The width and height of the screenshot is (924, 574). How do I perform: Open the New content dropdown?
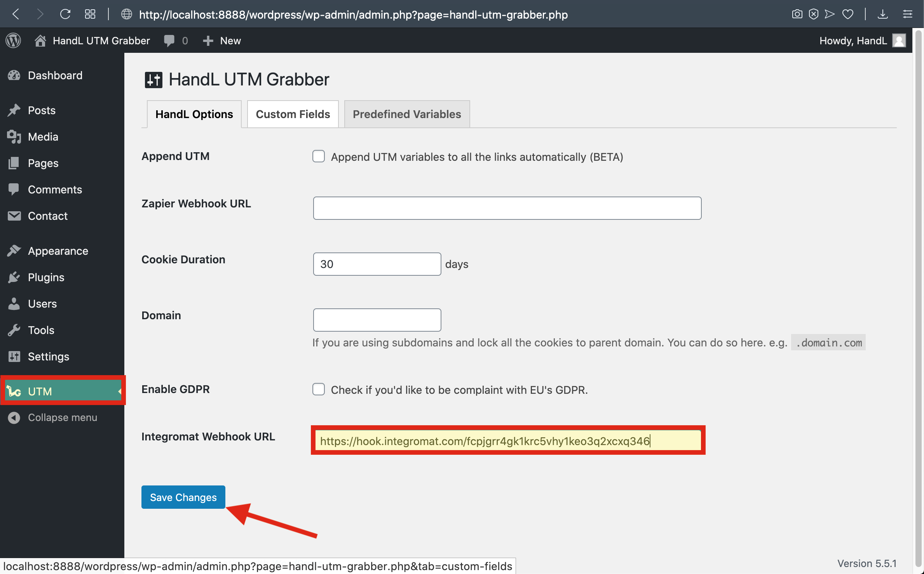pos(222,40)
